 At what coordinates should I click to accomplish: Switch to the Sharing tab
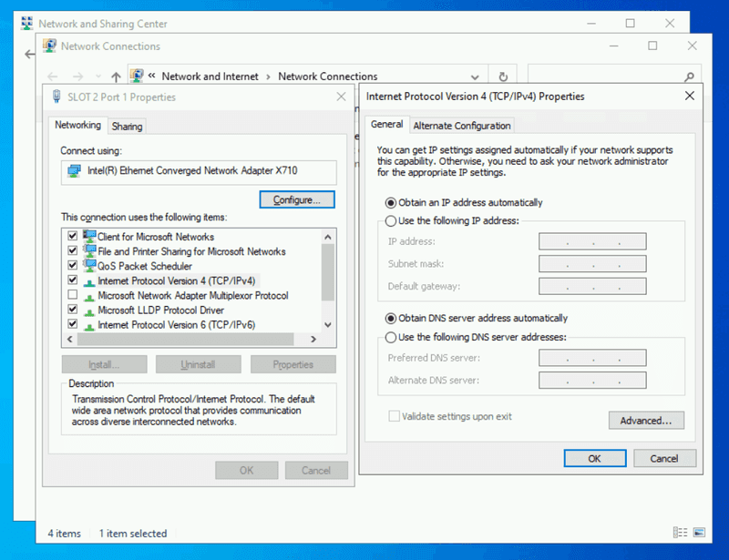point(127,126)
